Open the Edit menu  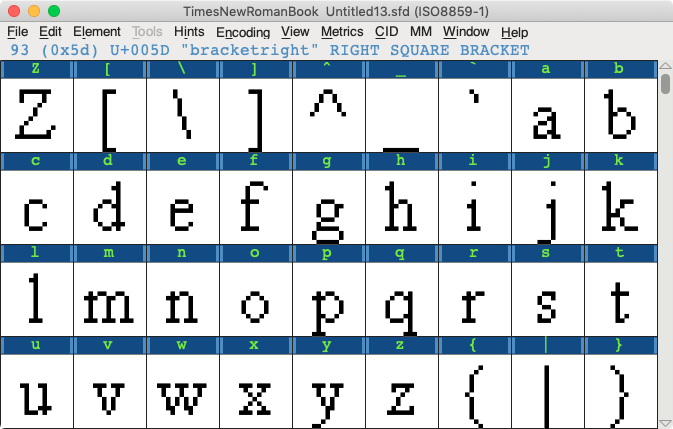tap(50, 32)
